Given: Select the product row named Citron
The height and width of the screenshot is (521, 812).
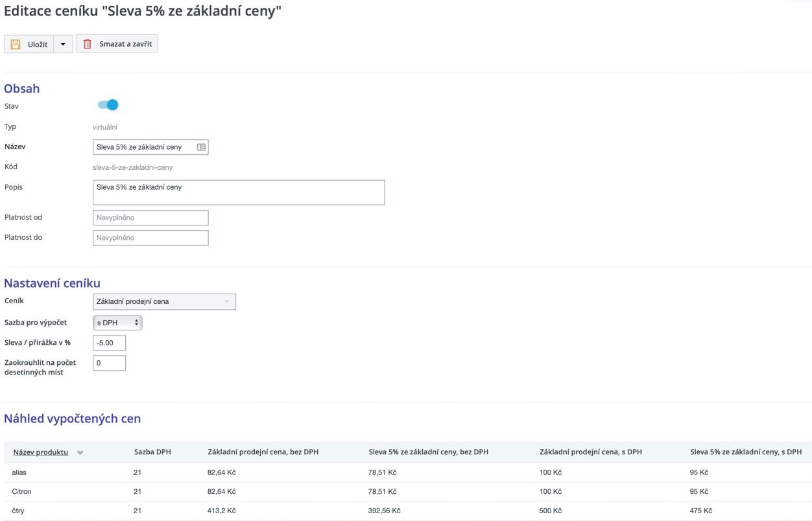Looking at the screenshot, I should pyautogui.click(x=21, y=491).
